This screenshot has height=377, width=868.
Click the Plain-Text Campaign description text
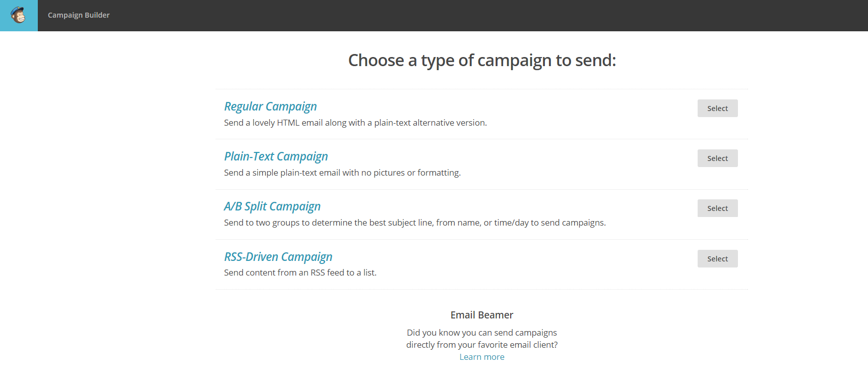point(342,173)
